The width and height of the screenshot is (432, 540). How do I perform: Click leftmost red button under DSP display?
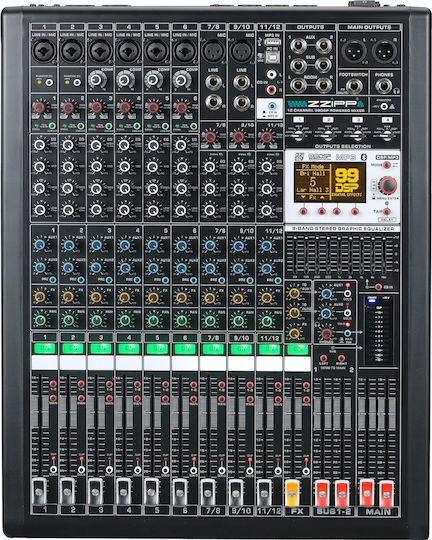303,211
